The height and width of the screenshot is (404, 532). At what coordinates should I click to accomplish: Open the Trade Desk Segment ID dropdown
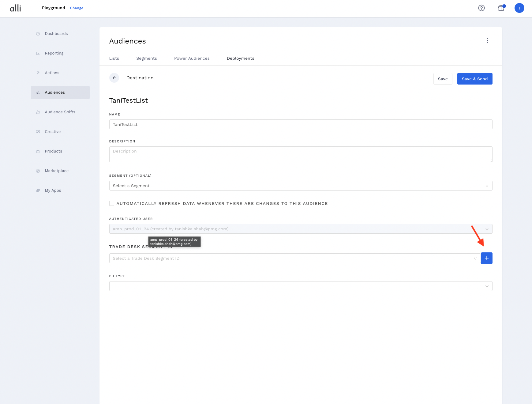point(294,258)
